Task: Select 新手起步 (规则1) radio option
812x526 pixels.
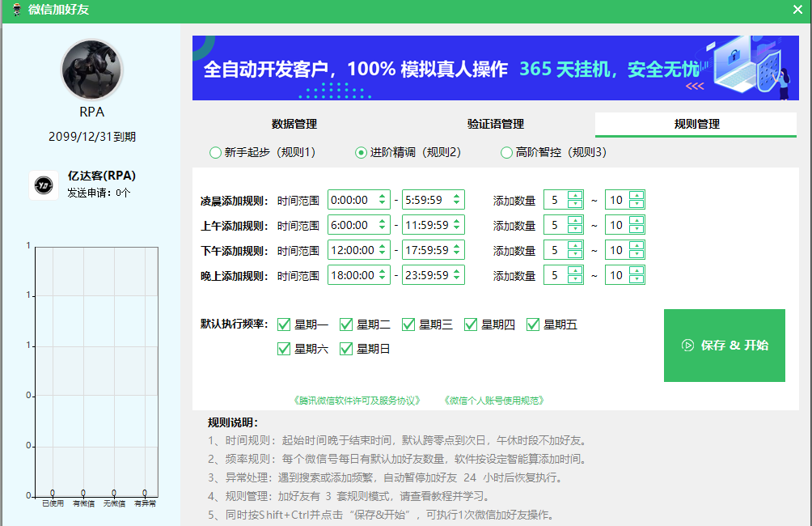Action: pos(262,152)
